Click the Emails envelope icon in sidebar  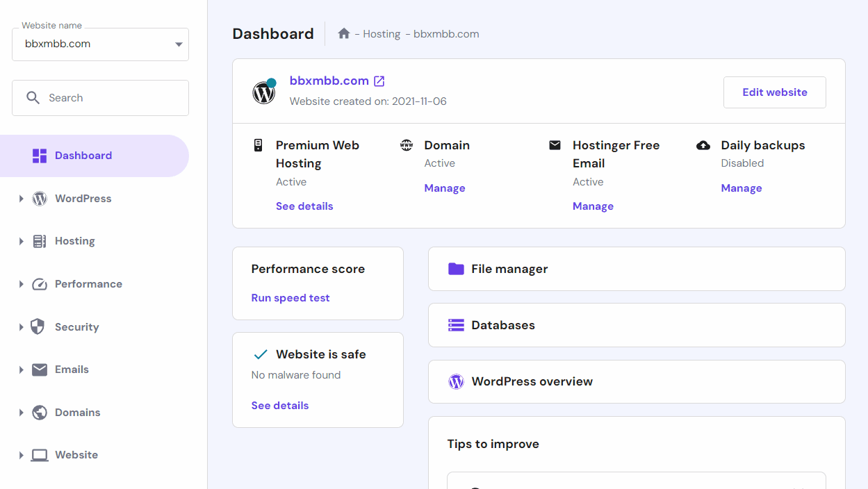tap(40, 370)
